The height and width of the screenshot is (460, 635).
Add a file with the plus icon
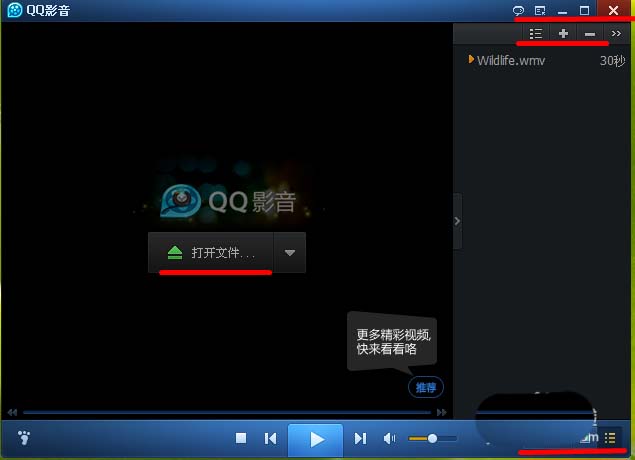pos(563,34)
